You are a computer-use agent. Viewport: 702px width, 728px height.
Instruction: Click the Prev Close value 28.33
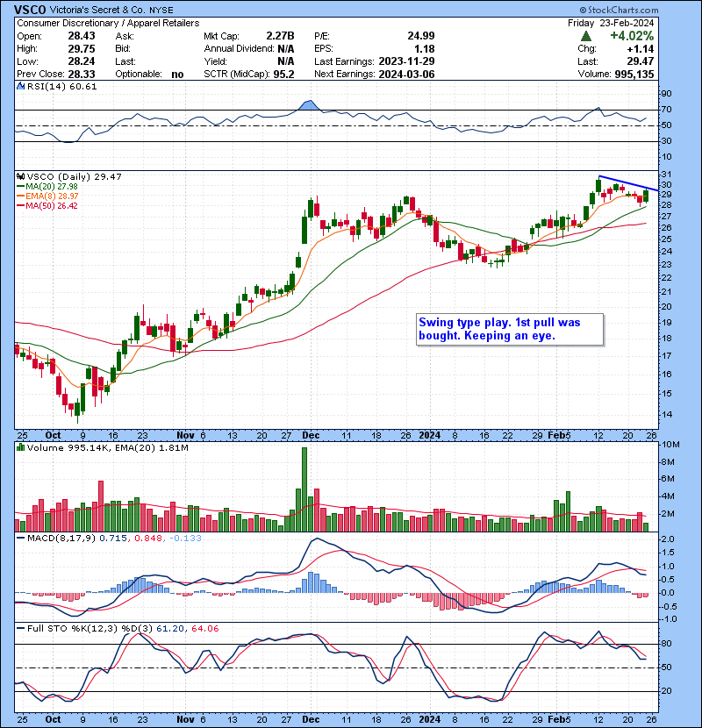coord(82,75)
